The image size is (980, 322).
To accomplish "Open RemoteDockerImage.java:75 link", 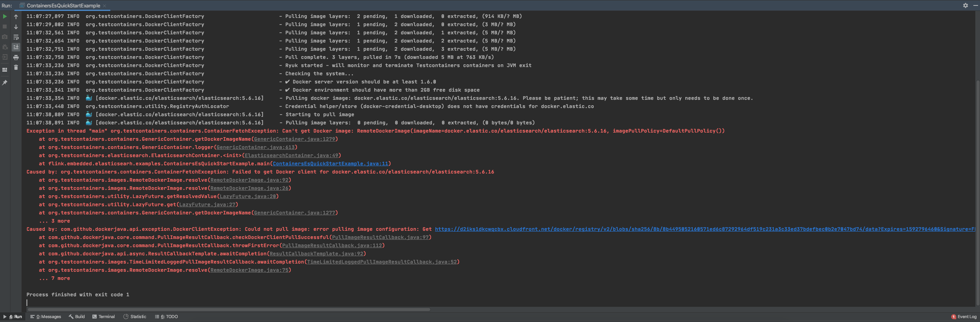I will pyautogui.click(x=249, y=270).
